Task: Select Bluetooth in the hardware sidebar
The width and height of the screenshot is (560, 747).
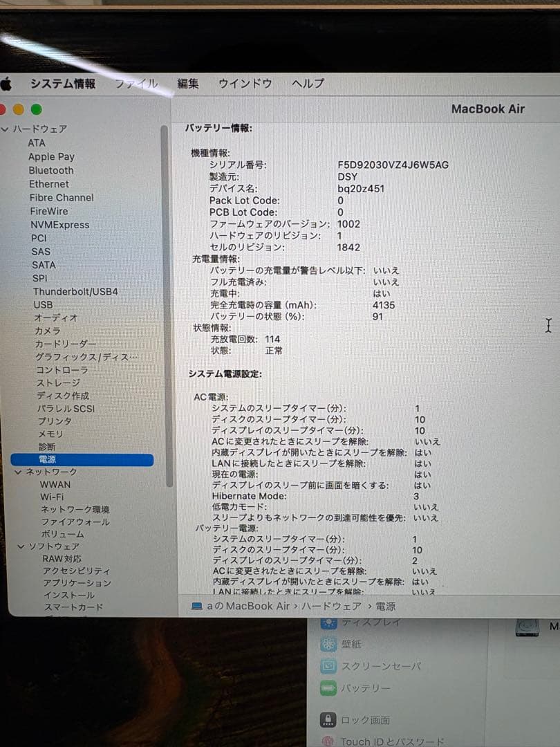Action: click(51, 170)
